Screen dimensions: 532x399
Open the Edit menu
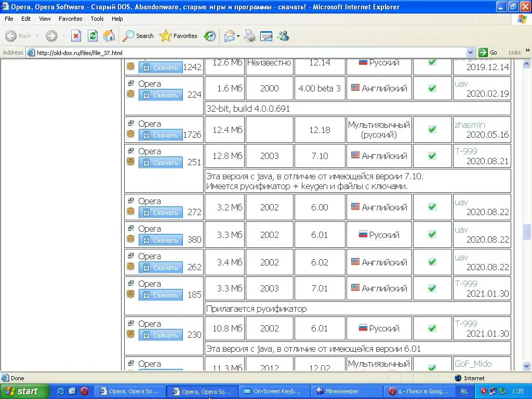point(26,19)
